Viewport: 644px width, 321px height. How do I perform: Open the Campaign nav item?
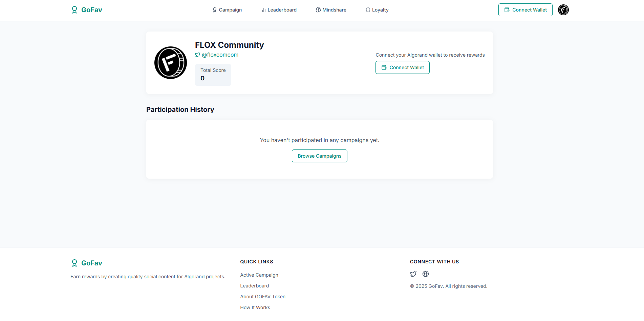pos(227,10)
